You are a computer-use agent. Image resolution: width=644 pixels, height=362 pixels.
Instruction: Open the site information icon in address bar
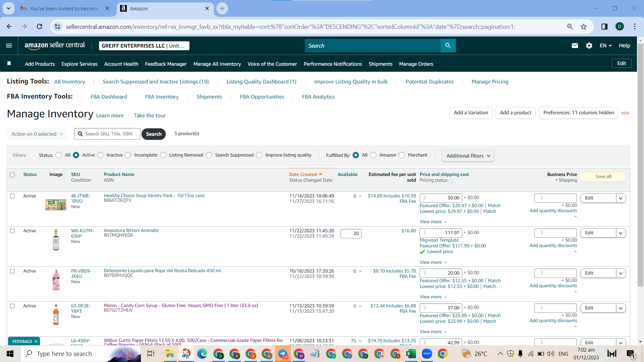(58, 26)
